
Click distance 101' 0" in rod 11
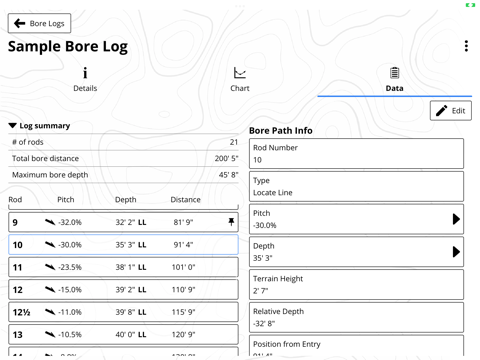183,267
